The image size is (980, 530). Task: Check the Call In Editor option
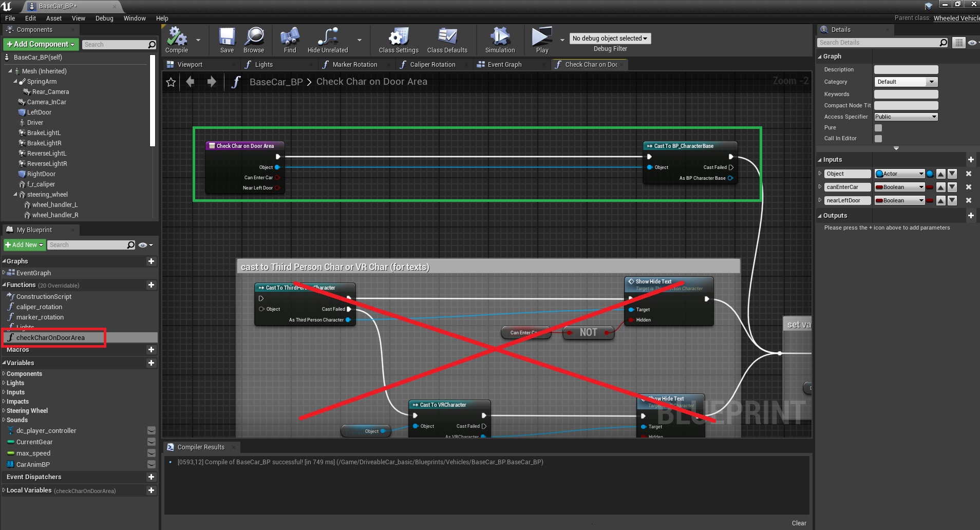tap(878, 139)
